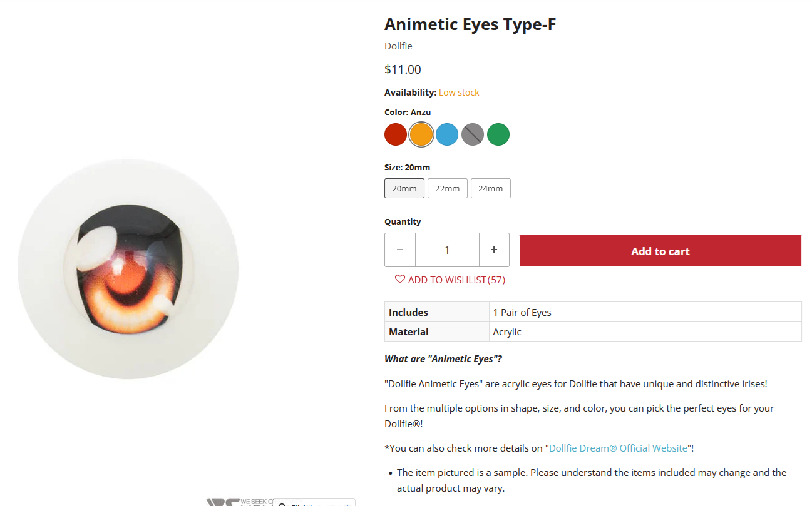Screen dimensions: 812x506
Task: Select the 24mm size option
Action: click(491, 188)
